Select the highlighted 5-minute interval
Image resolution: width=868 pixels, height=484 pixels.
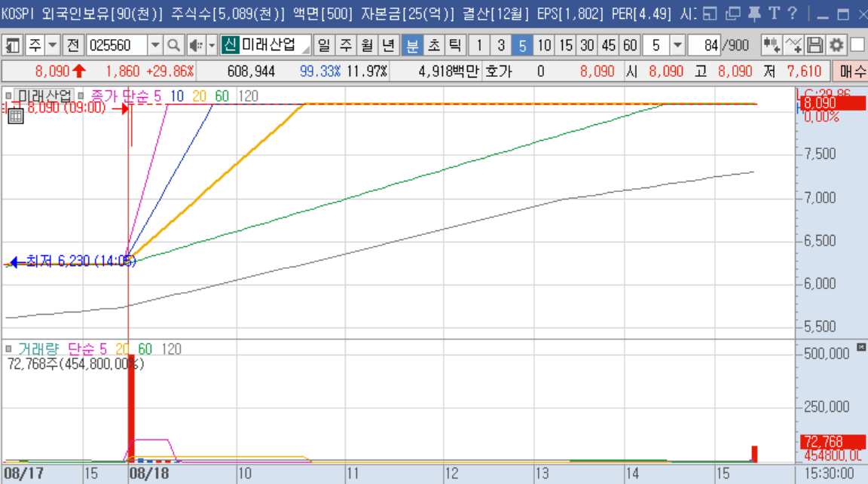[522, 45]
